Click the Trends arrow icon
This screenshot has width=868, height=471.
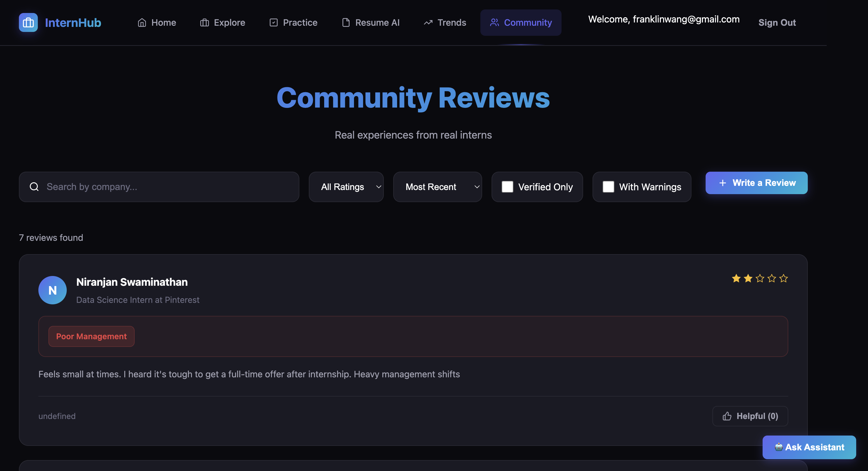point(428,22)
